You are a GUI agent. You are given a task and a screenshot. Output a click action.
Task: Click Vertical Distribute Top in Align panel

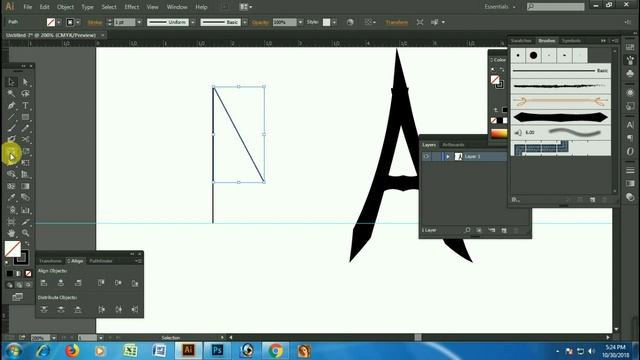pyautogui.click(x=44, y=309)
